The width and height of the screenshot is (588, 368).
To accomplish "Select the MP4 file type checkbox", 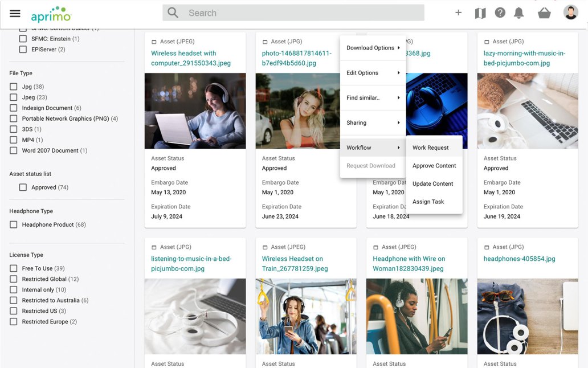I will pyautogui.click(x=14, y=140).
